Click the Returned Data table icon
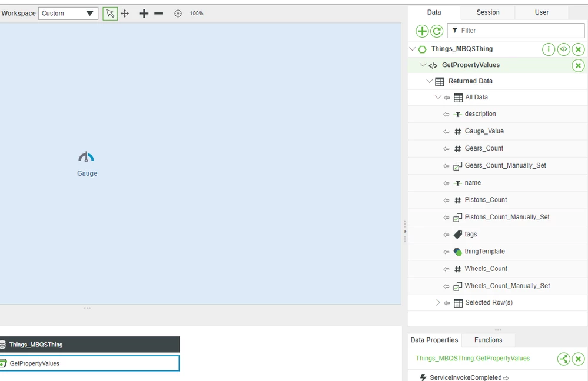This screenshot has height=381, width=588. pyautogui.click(x=440, y=81)
